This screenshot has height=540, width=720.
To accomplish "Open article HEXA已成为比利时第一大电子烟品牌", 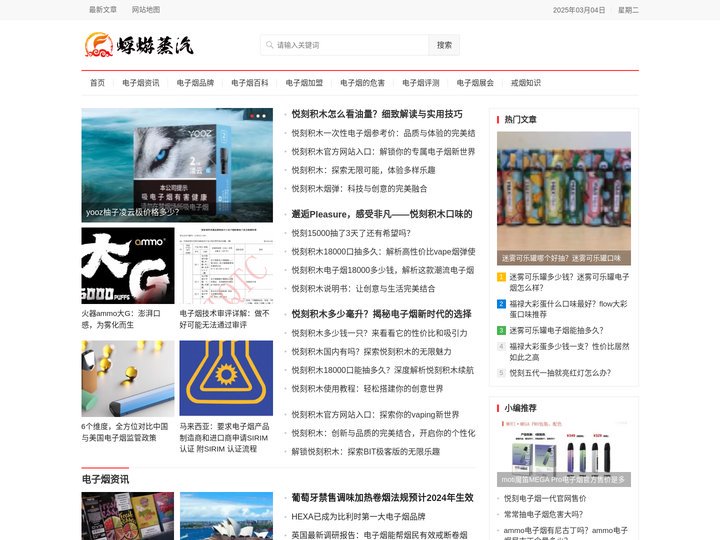I will coord(359,517).
